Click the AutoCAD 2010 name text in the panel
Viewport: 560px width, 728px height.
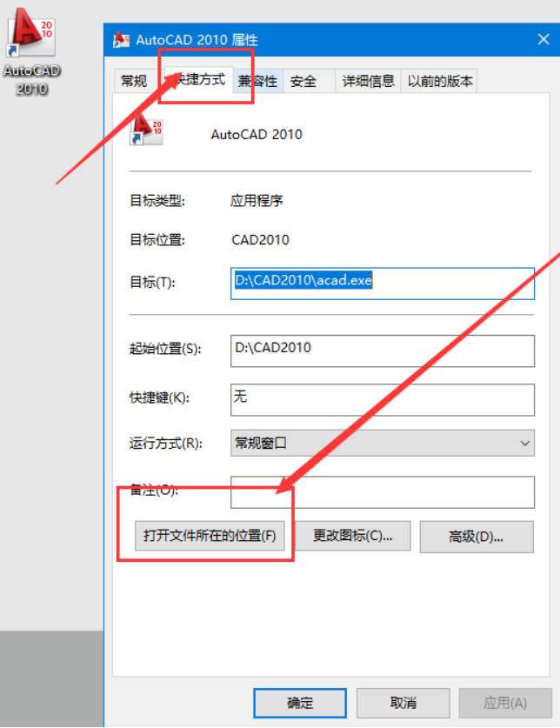[x=257, y=135]
